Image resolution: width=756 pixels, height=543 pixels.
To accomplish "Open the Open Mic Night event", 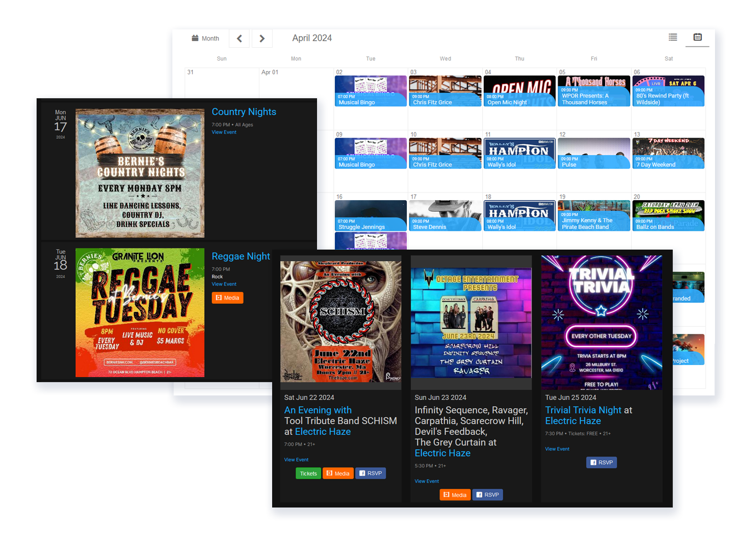I will click(x=520, y=91).
